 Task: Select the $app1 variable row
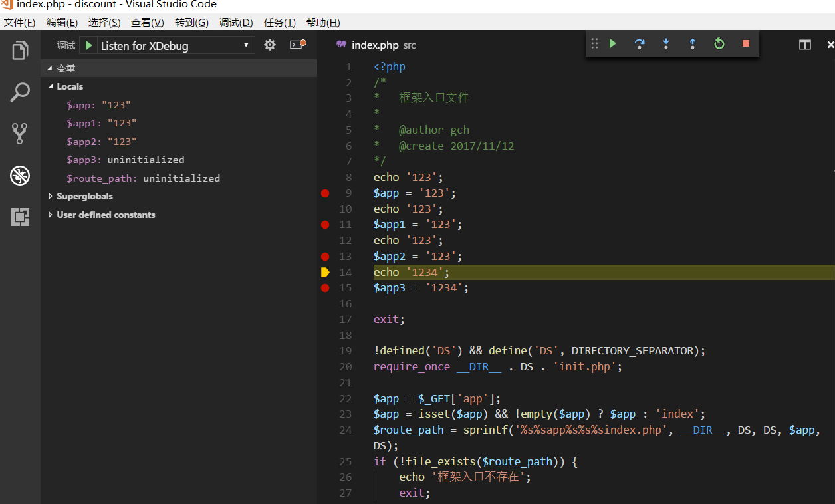click(179, 123)
